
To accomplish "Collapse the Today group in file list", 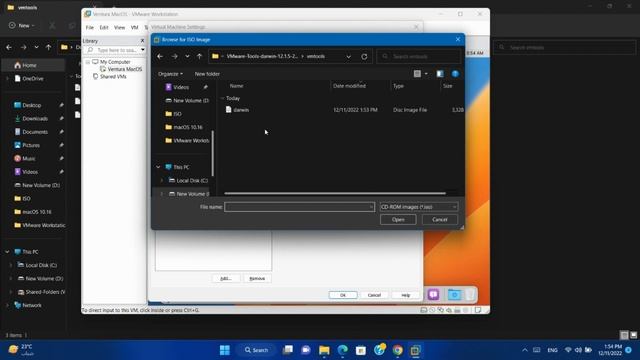I will pyautogui.click(x=222, y=98).
